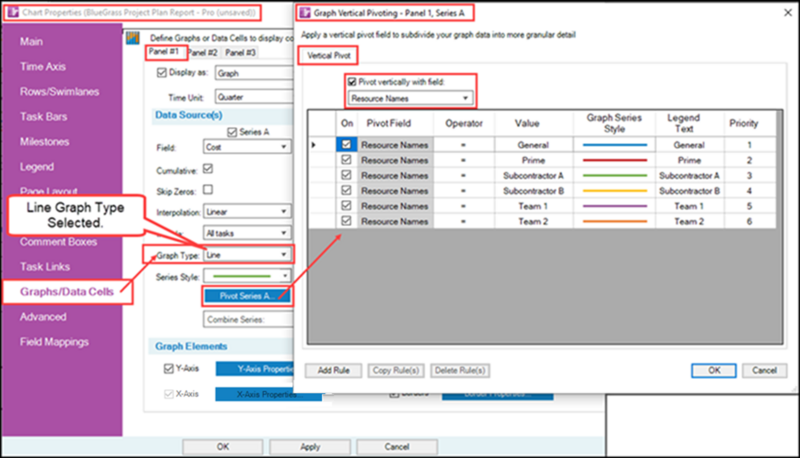This screenshot has height=458, width=800.
Task: Click the Add Rule button
Action: point(333,370)
